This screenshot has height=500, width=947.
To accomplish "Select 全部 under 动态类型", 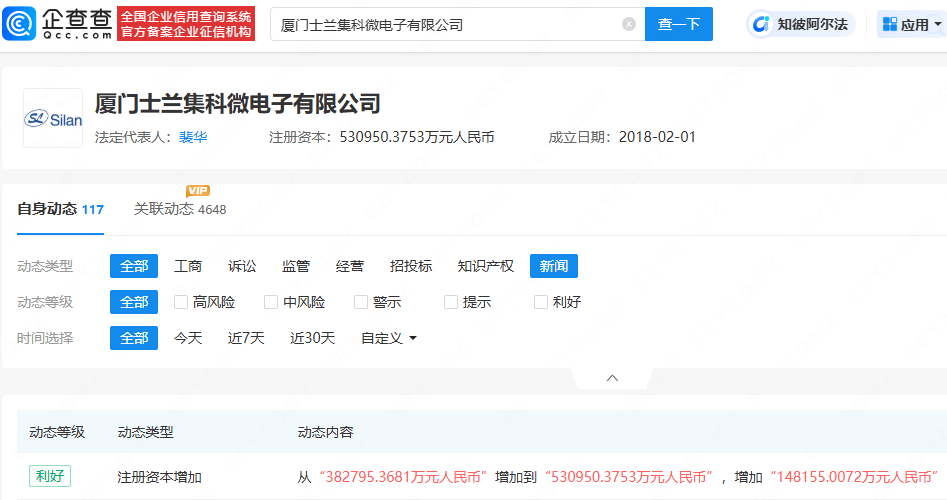I will [x=134, y=266].
